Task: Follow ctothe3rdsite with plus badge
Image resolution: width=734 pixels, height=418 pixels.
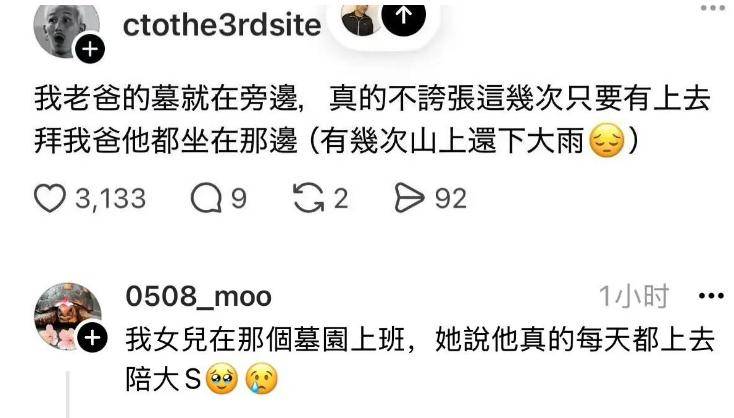Action: (90, 48)
